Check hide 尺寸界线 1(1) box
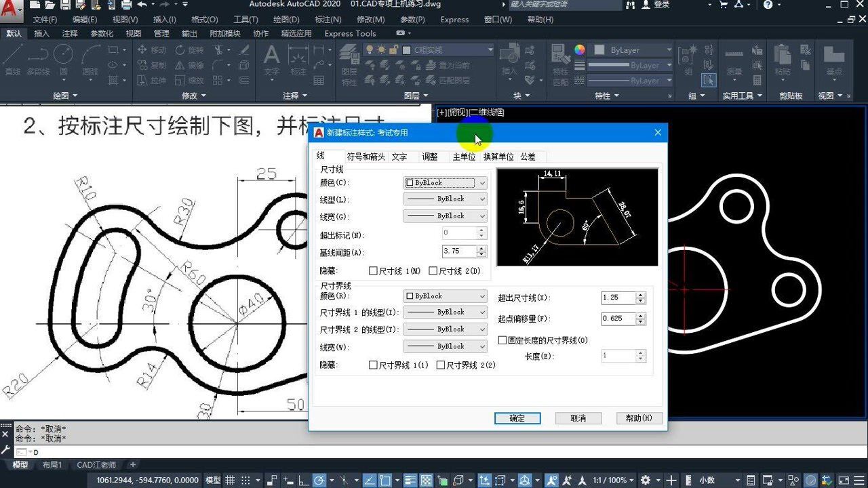This screenshot has height=488, width=868. click(373, 365)
